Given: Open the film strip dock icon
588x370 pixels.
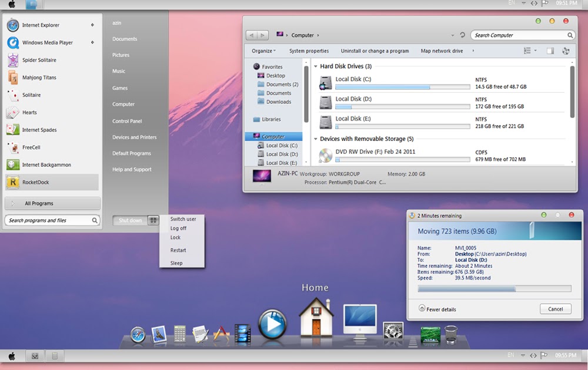Looking at the screenshot, I should tap(243, 334).
